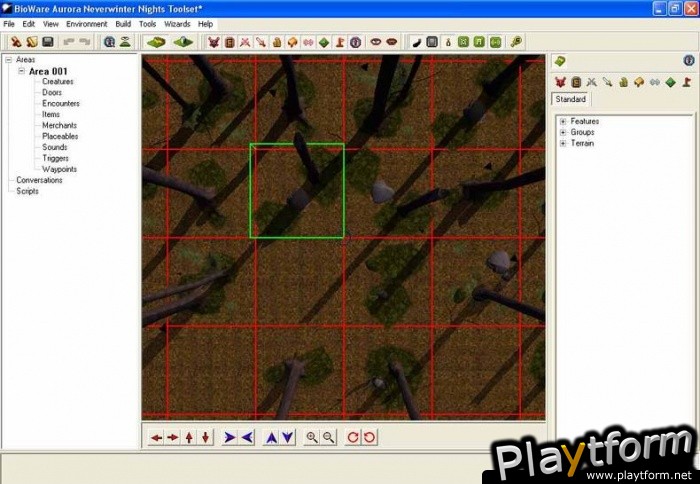
Task: Select the green diamond Triggers icon in top toolbar
Action: click(x=324, y=42)
